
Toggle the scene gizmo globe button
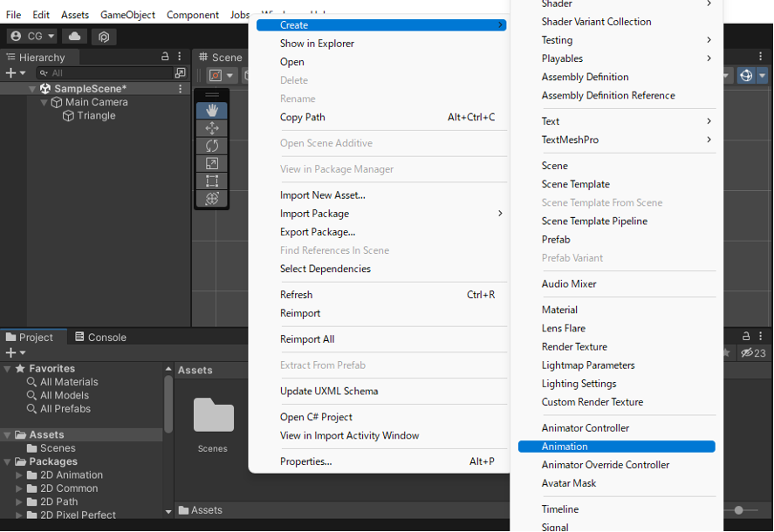tap(746, 76)
